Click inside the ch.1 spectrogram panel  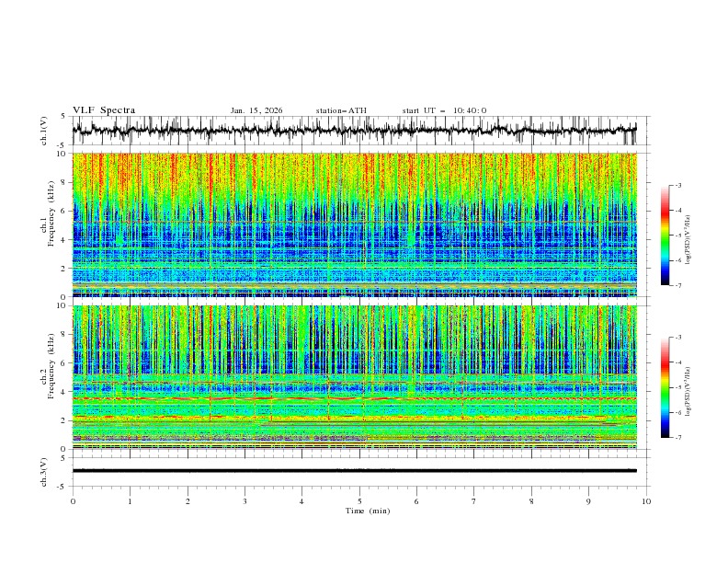(354, 224)
